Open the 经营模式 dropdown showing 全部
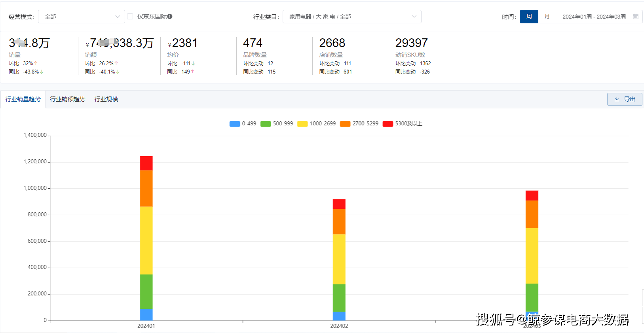The image size is (644, 333). 81,17
